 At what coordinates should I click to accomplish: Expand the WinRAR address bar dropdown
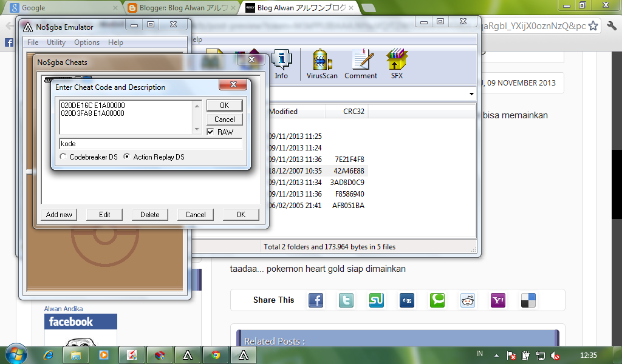click(x=471, y=94)
